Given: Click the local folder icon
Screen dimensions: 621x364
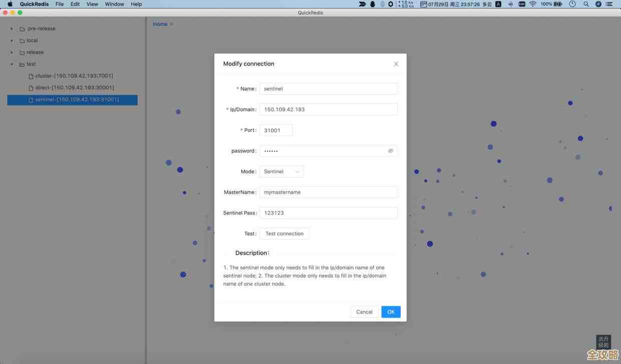Looking at the screenshot, I should [22, 41].
